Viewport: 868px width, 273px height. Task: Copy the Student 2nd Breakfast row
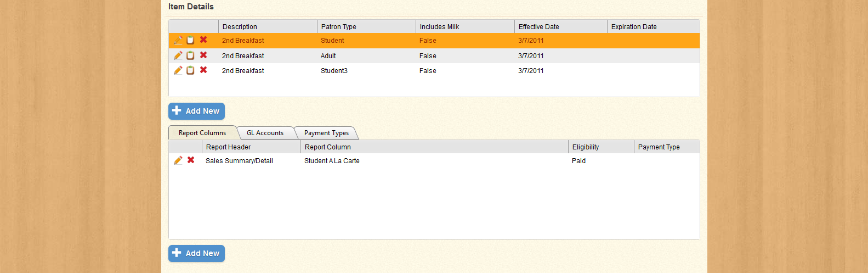tap(190, 40)
